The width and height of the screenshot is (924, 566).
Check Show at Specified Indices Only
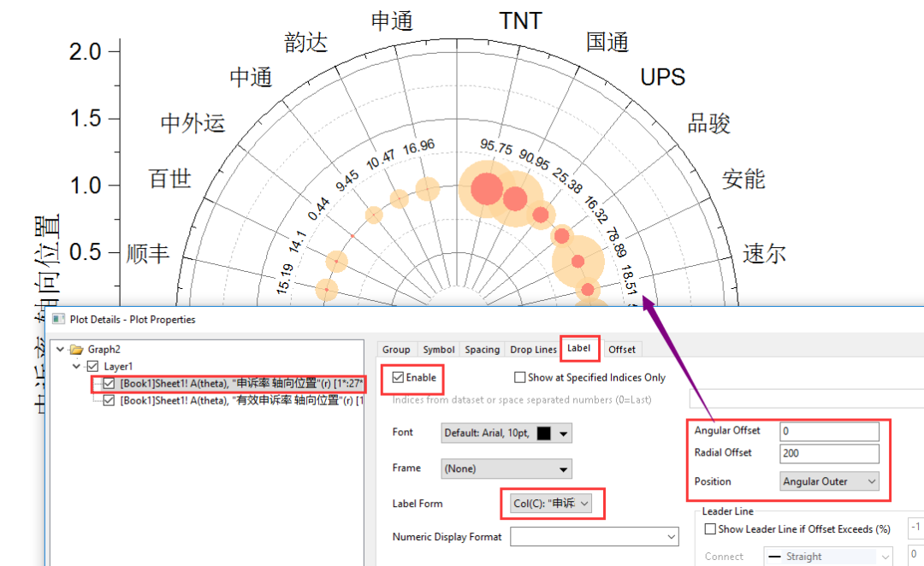pyautogui.click(x=519, y=378)
